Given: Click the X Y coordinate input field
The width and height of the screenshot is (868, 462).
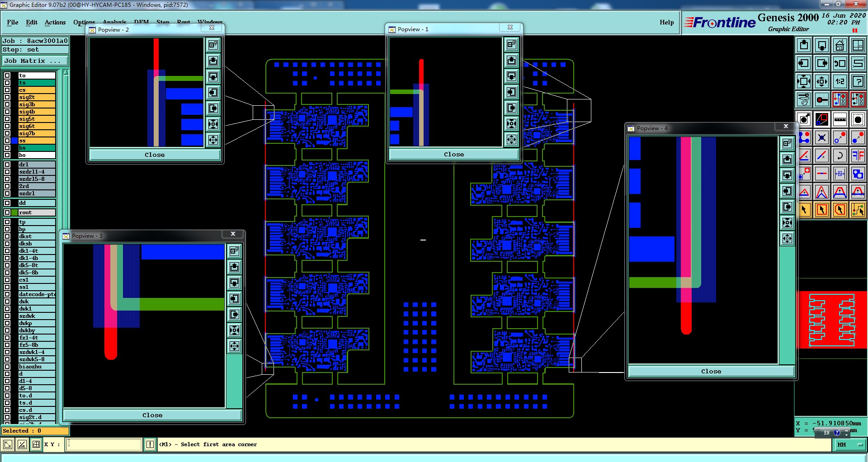Looking at the screenshot, I should coord(104,444).
